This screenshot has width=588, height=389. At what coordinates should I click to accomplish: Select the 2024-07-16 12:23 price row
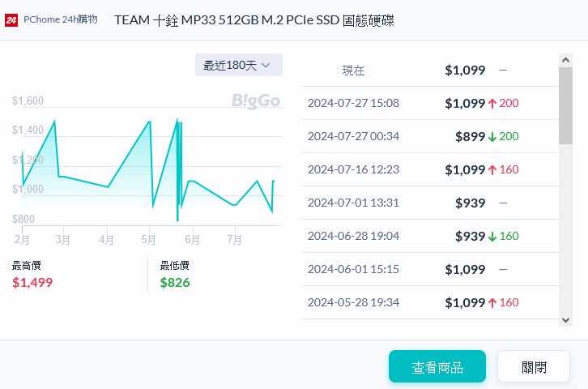[x=429, y=169]
